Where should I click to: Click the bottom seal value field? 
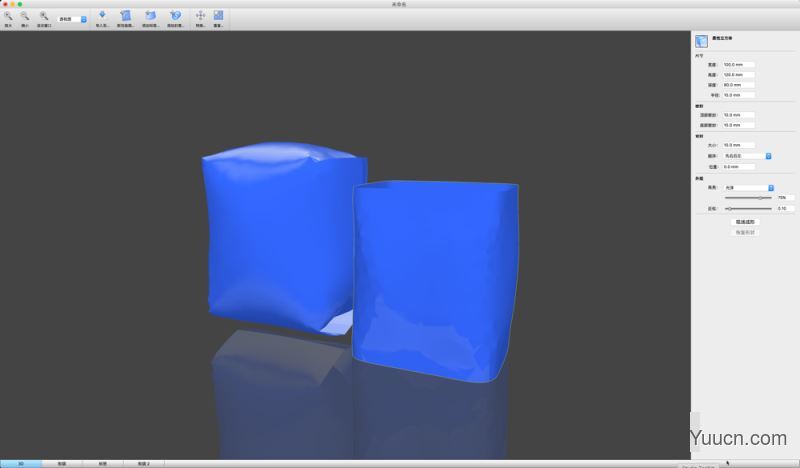click(x=738, y=125)
